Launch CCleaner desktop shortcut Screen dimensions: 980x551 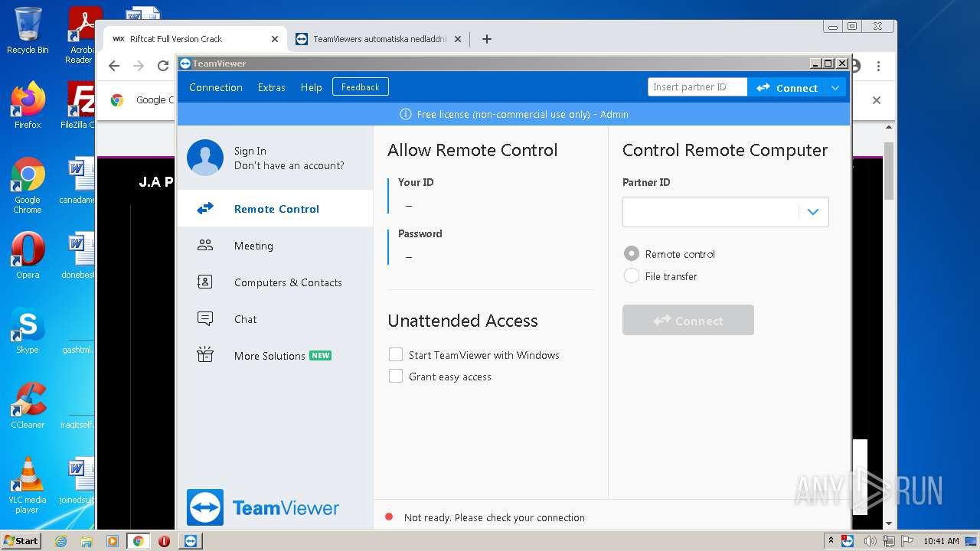[x=28, y=406]
